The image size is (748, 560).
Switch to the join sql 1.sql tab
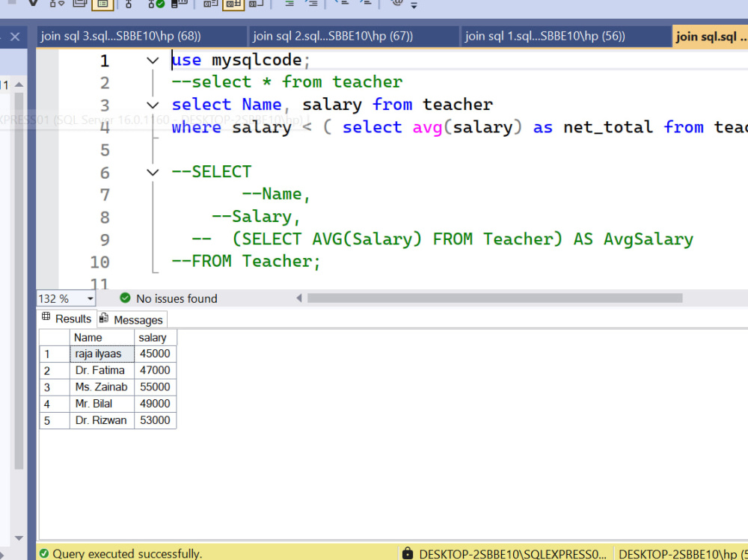(x=565, y=36)
